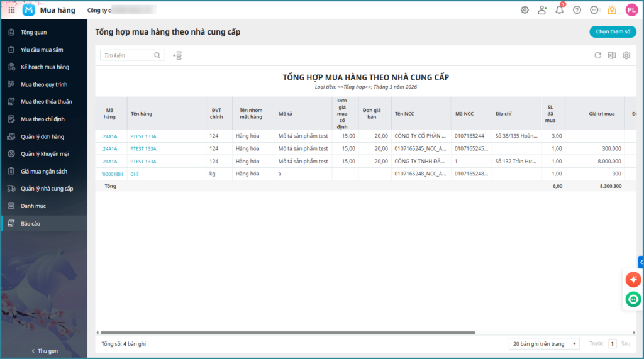
Task: Open the CHÌ product name link
Action: click(135, 174)
